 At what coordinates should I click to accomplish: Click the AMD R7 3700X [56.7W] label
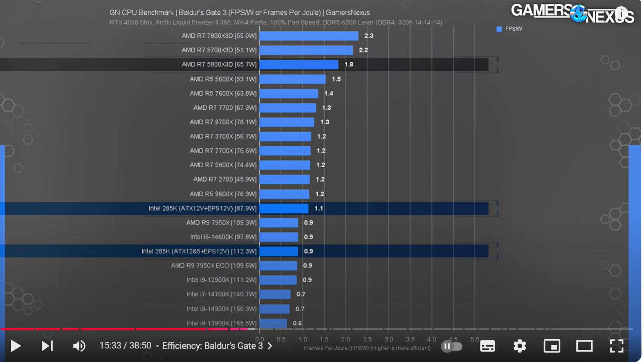click(x=223, y=136)
